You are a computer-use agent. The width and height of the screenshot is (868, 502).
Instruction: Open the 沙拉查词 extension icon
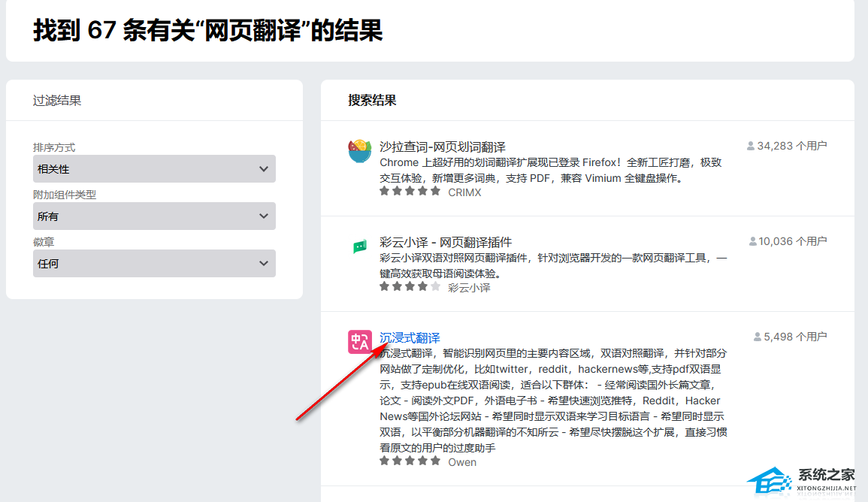tap(360, 150)
